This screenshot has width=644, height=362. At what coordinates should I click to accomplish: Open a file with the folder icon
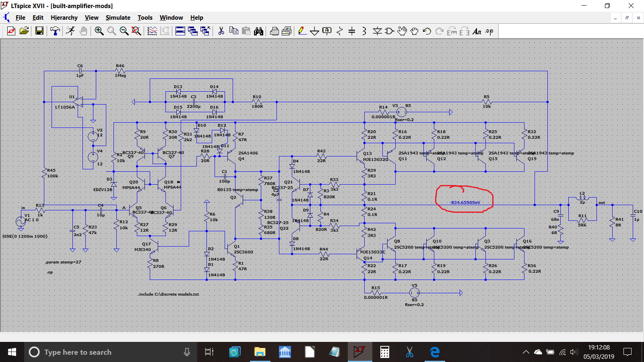click(24, 31)
